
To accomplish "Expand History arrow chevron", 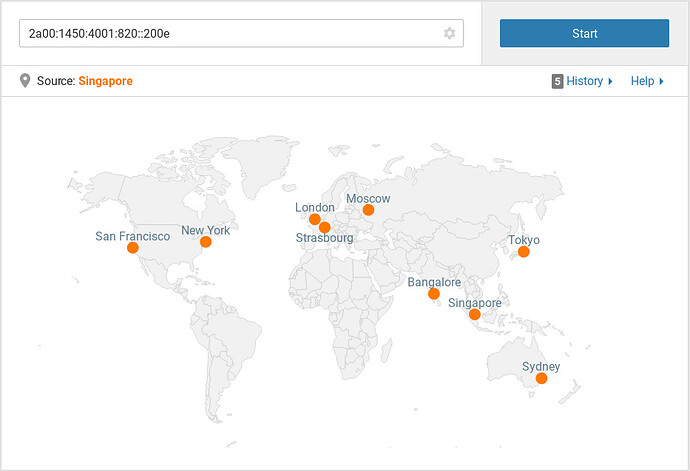I will (610, 81).
